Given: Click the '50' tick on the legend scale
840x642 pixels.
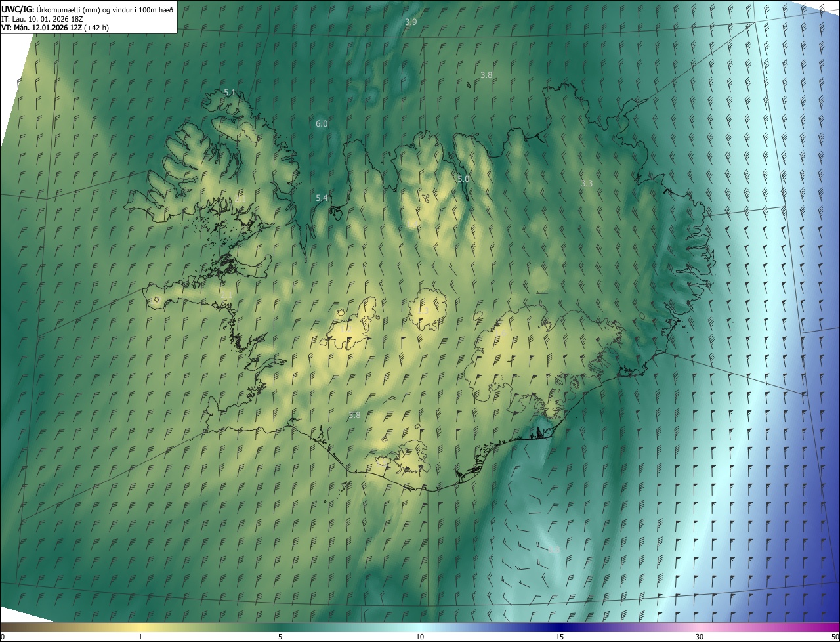Looking at the screenshot, I should [x=835, y=637].
